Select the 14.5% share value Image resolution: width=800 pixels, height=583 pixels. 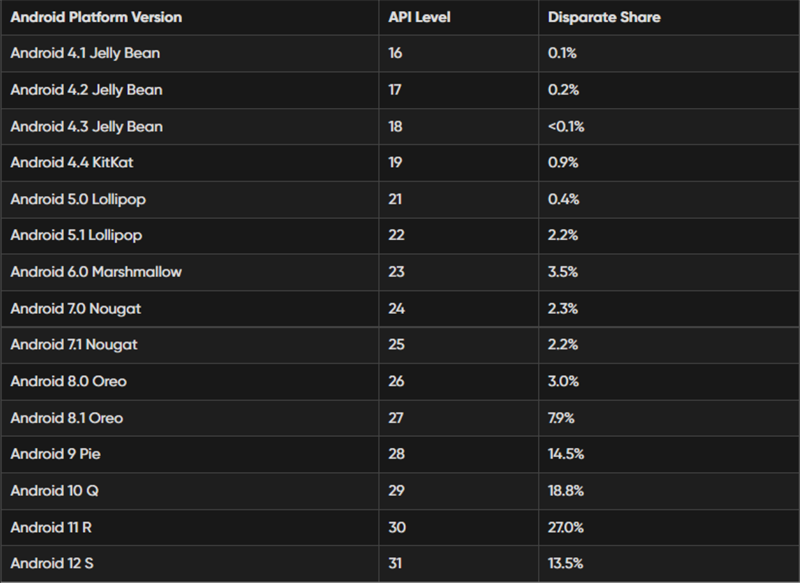566,454
